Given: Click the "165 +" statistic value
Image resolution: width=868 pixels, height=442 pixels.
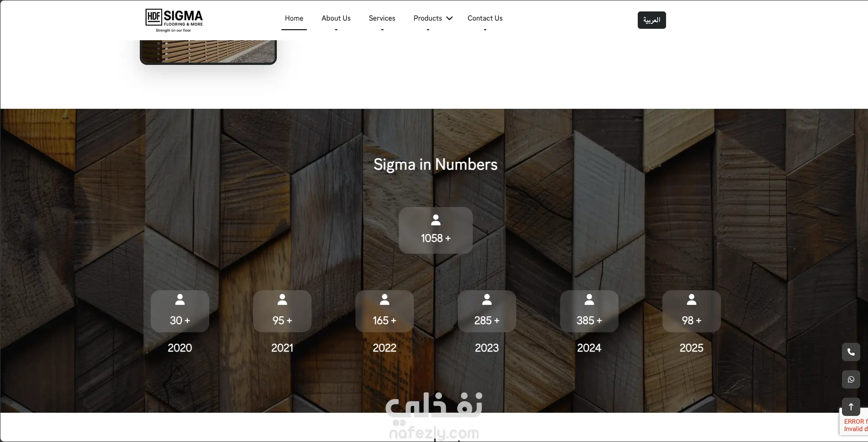Looking at the screenshot, I should coord(385,320).
